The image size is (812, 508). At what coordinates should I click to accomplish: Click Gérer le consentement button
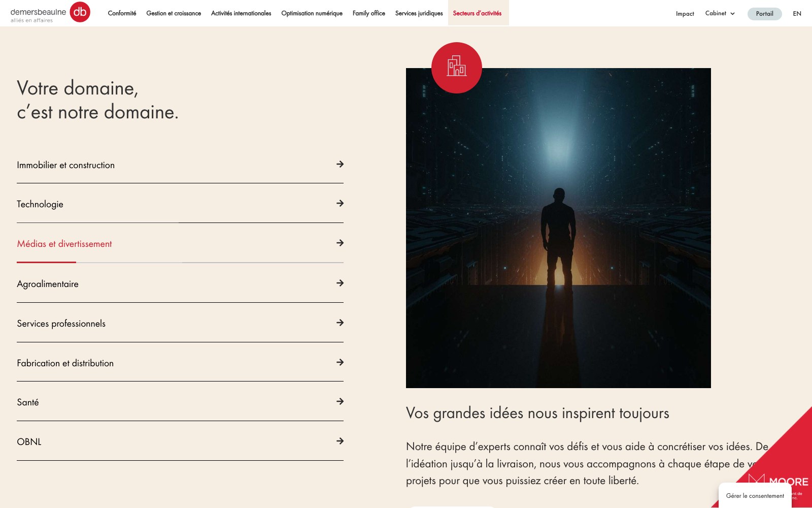[755, 495]
